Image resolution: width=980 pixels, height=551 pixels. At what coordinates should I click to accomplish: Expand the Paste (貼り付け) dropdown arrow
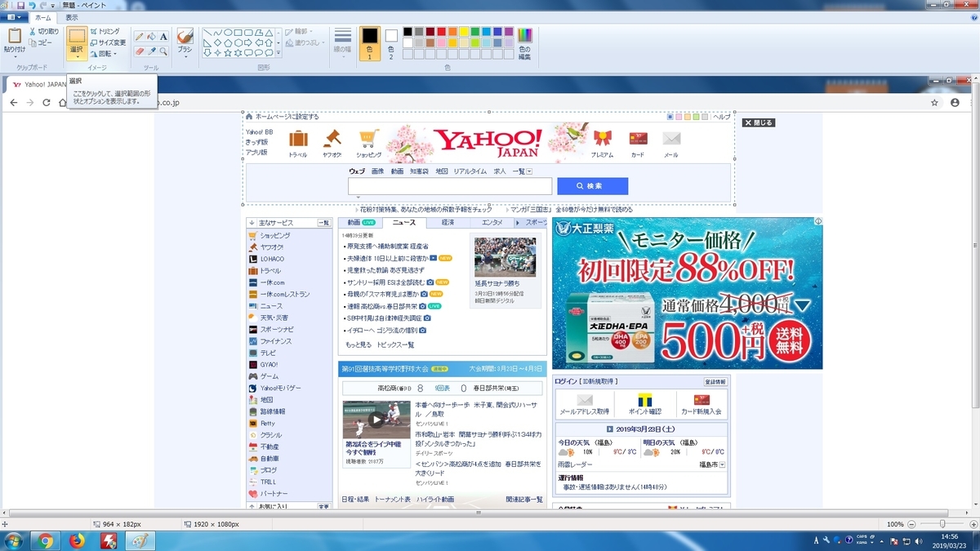(15, 56)
